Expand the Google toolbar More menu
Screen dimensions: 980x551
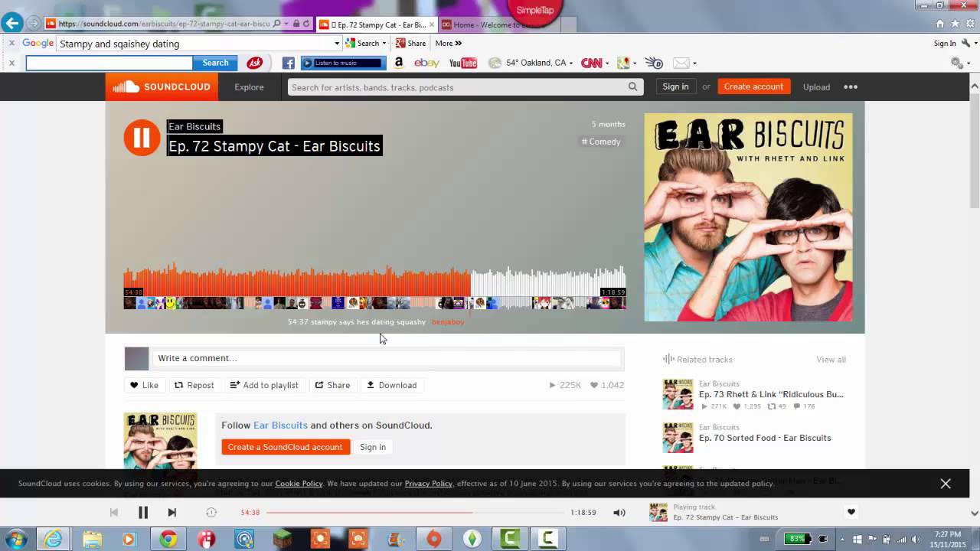click(x=449, y=44)
